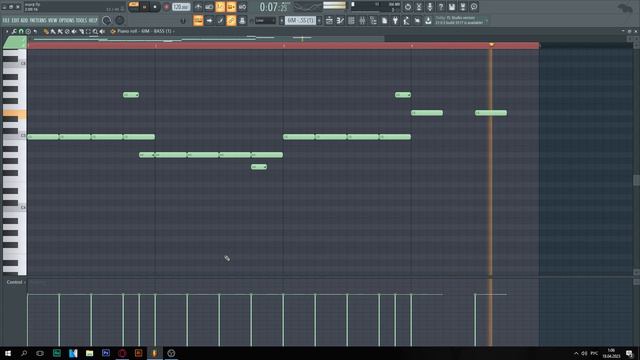
Task: Click the taskbar search icon
Action: tap(24, 353)
